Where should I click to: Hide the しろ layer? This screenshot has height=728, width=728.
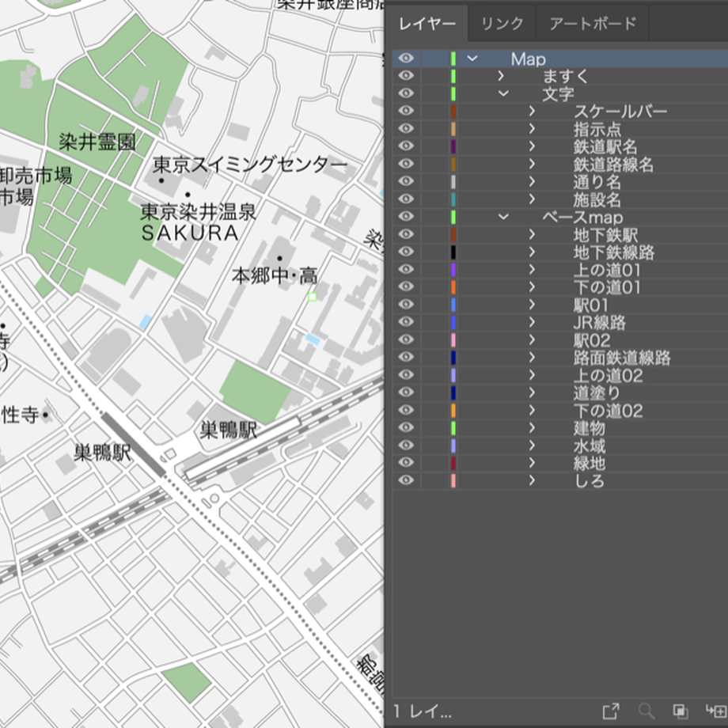coord(406,480)
